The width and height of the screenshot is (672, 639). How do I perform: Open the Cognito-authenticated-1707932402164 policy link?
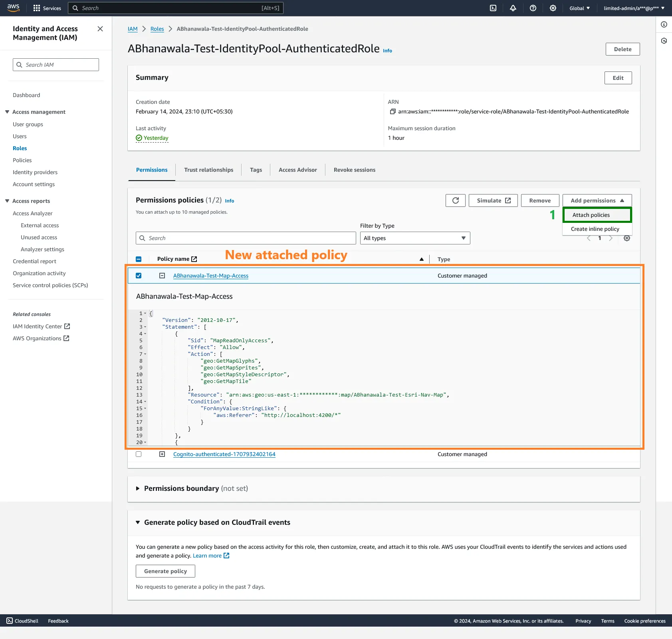(x=224, y=454)
